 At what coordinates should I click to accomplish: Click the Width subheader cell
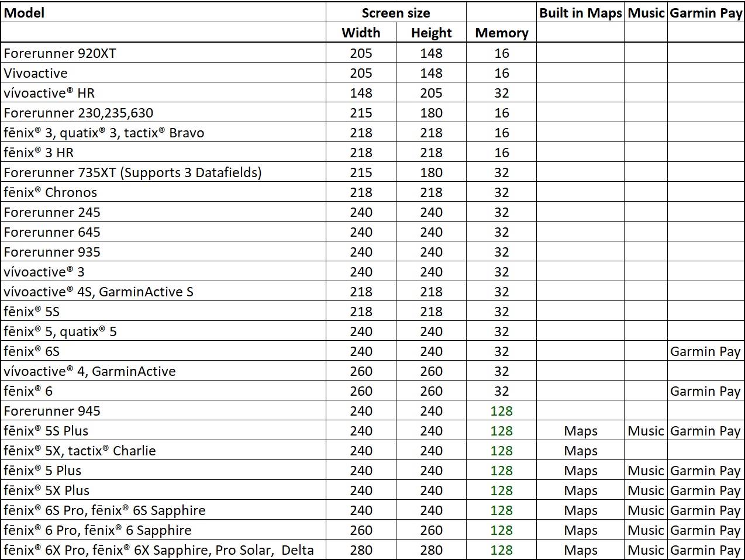(x=361, y=33)
